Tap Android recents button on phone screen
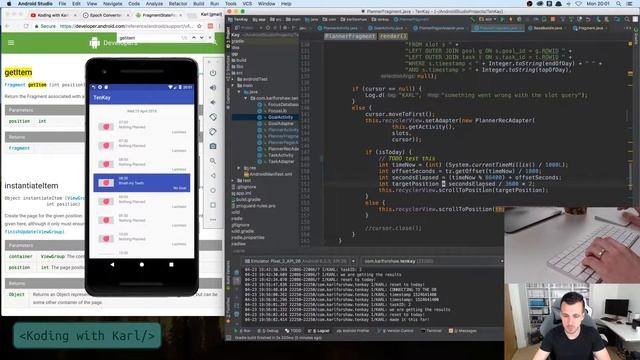640x360 pixels. click(x=171, y=264)
